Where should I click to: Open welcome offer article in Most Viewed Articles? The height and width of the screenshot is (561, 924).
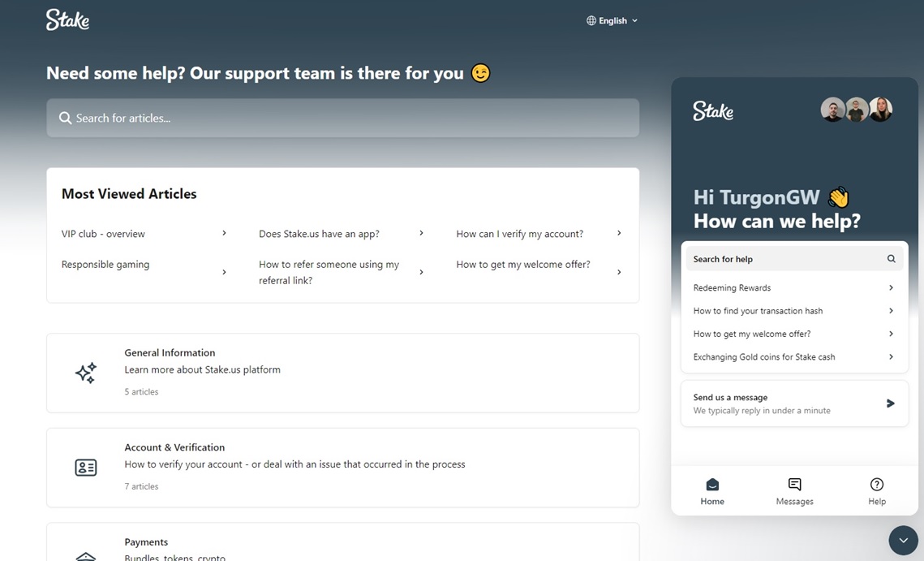point(523,265)
